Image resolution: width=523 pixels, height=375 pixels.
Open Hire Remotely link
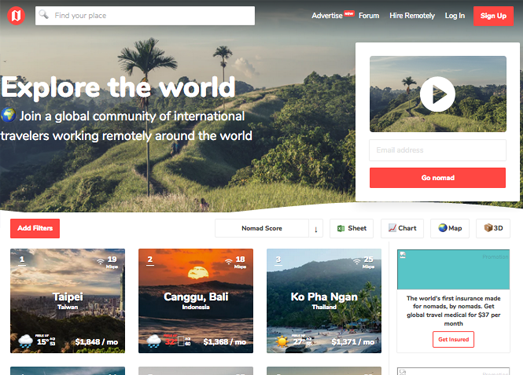pyautogui.click(x=412, y=16)
